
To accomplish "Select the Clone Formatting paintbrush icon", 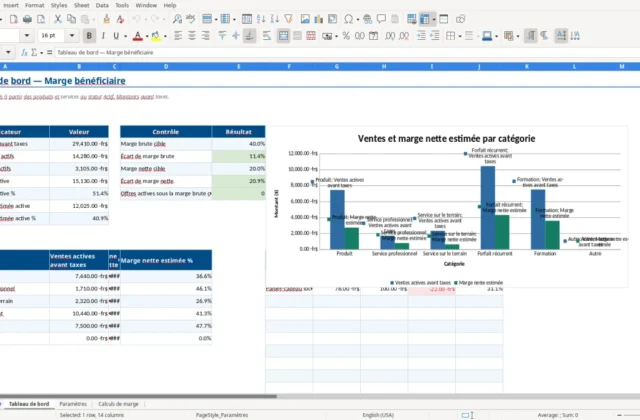I will coord(106,19).
